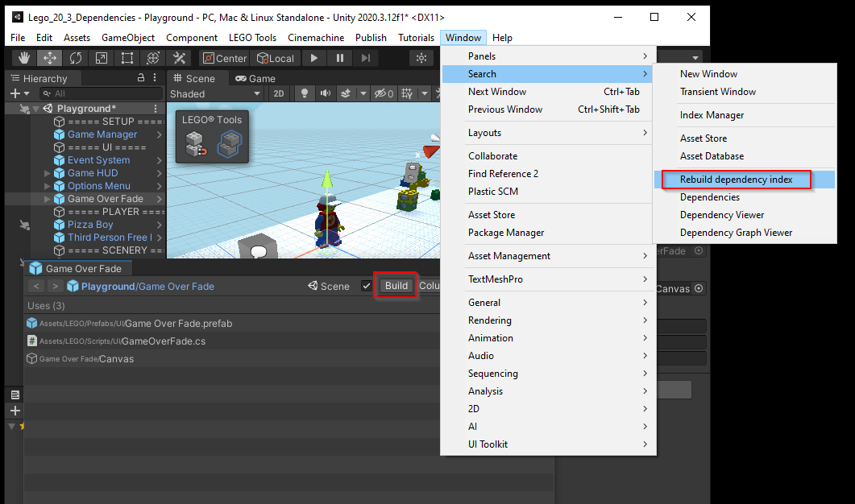
Task: Uncheck the checkbox beside Build
Action: (367, 286)
